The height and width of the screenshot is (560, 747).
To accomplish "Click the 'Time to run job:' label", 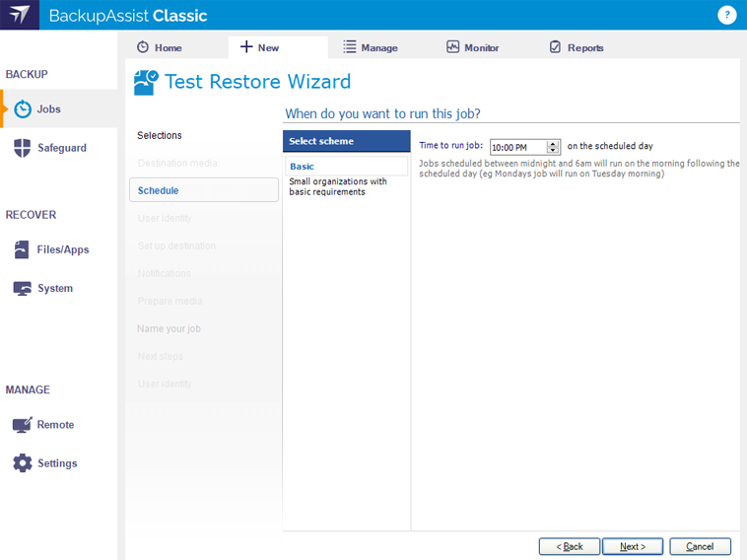I will point(450,145).
